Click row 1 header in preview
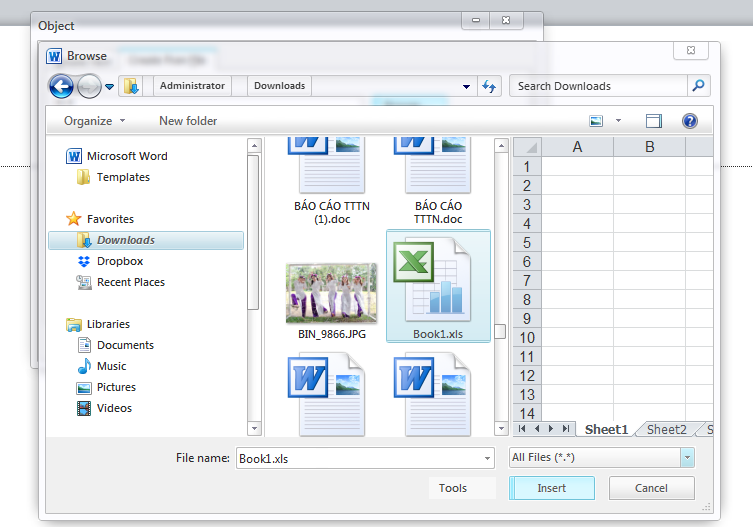Screen dimensions: 753x527 click(x=527, y=167)
